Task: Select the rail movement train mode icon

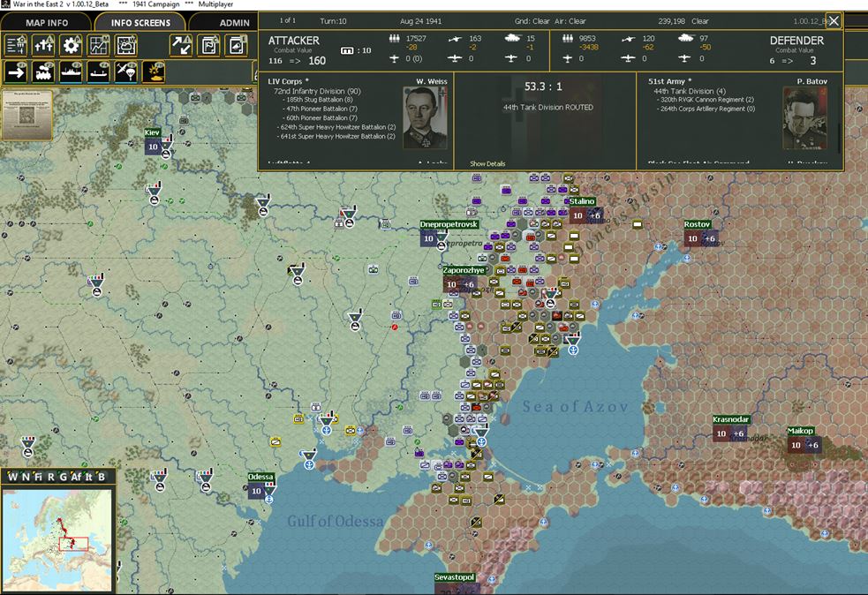Action: (x=43, y=72)
